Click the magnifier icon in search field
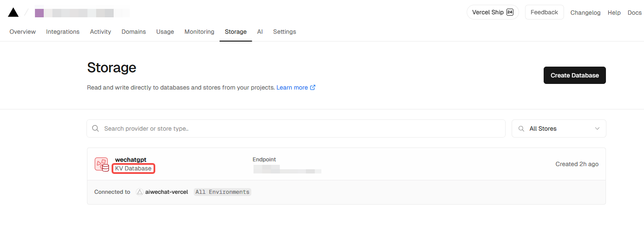 96,128
